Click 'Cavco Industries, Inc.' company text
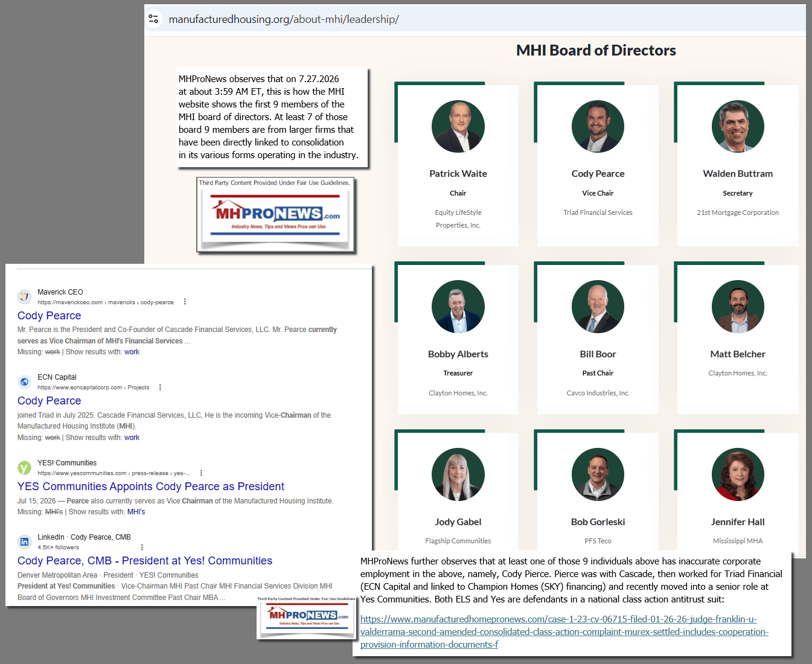This screenshot has height=664, width=812. pyautogui.click(x=598, y=393)
